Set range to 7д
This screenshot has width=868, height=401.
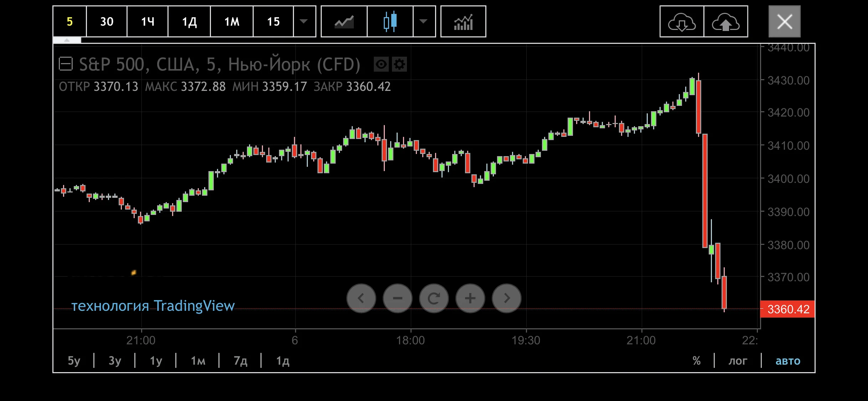(240, 361)
